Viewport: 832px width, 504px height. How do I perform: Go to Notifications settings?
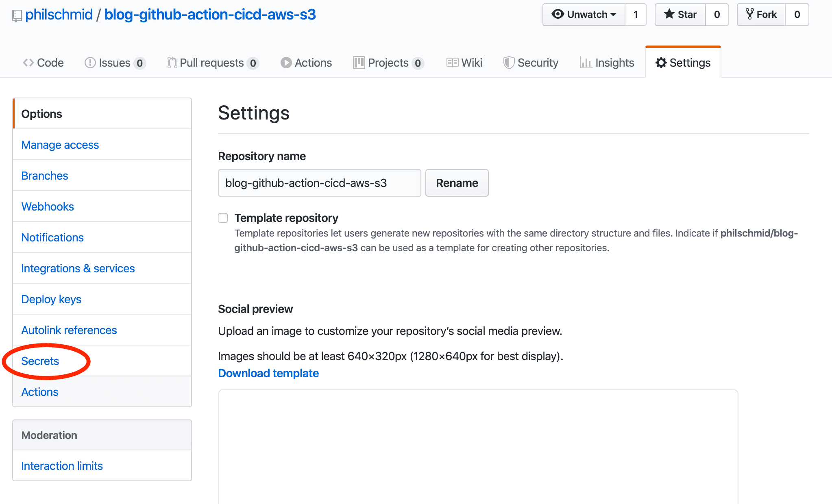102,237
